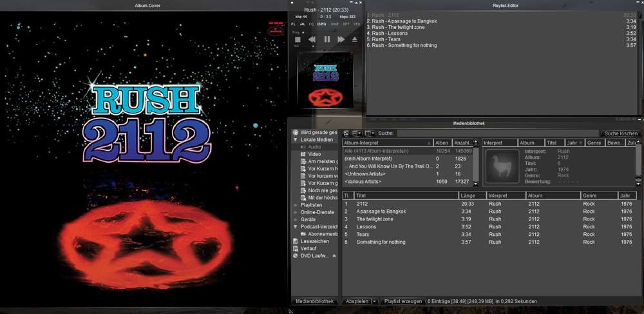Collapse the Lokale Medien tree node
Screen dimensions: 644x314
[296, 140]
